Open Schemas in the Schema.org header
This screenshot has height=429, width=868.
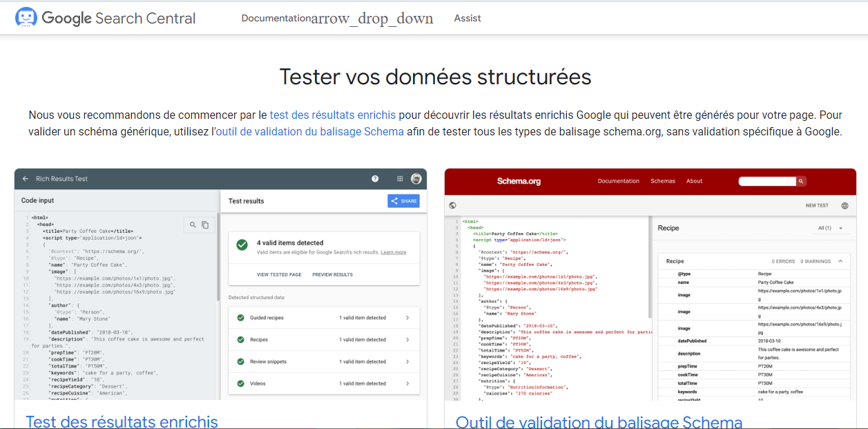click(663, 181)
